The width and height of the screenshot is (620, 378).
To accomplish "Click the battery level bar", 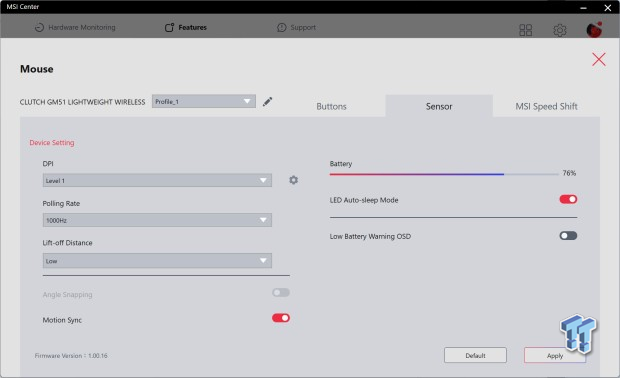I will (444, 174).
